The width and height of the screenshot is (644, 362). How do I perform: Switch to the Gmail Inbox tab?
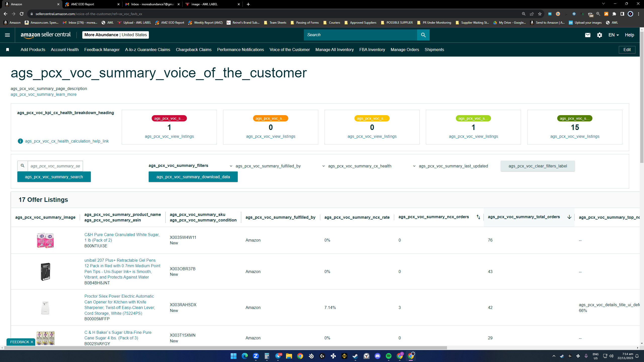pyautogui.click(x=153, y=4)
